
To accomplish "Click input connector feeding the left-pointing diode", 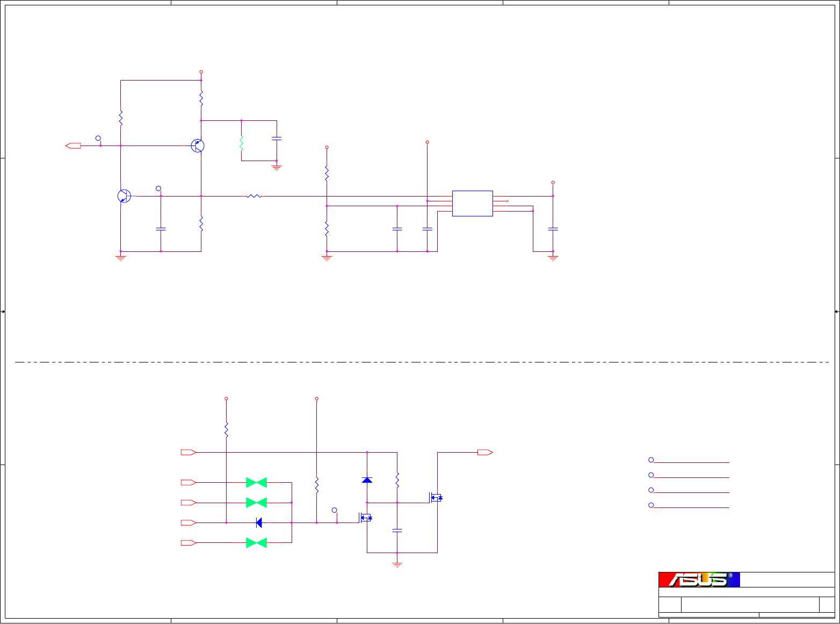I will click(189, 523).
